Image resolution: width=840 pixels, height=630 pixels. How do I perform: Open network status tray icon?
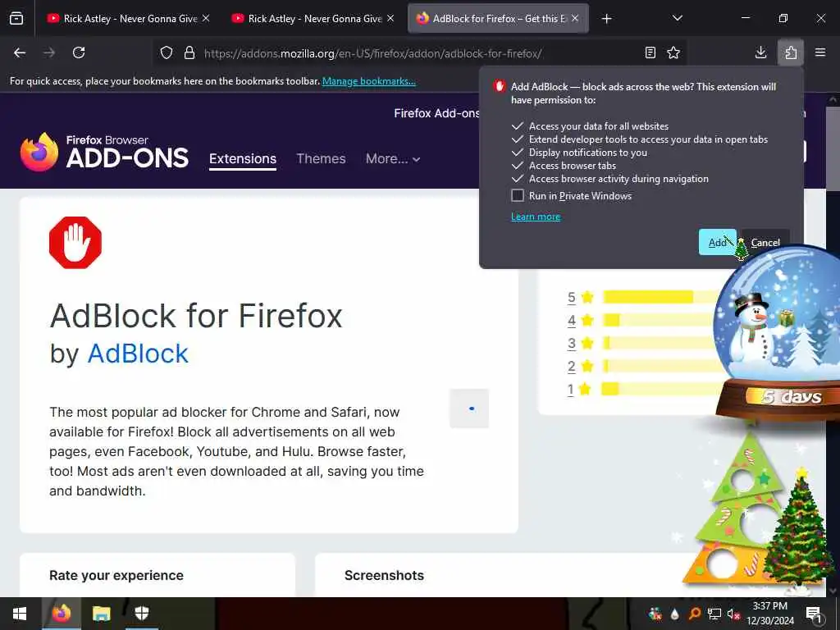coord(714,614)
